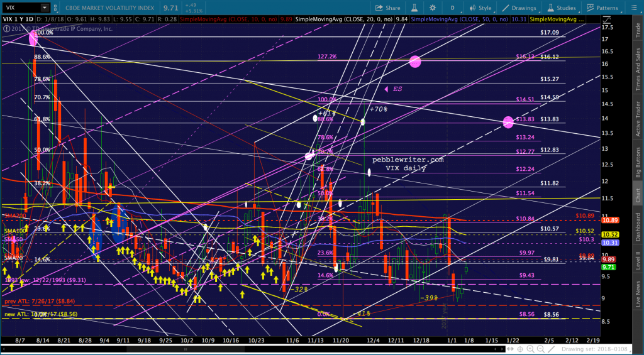Image resolution: width=644 pixels, height=355 pixels.
Task: Open the VIX symbol dropdown arrow
Action: [x=44, y=8]
